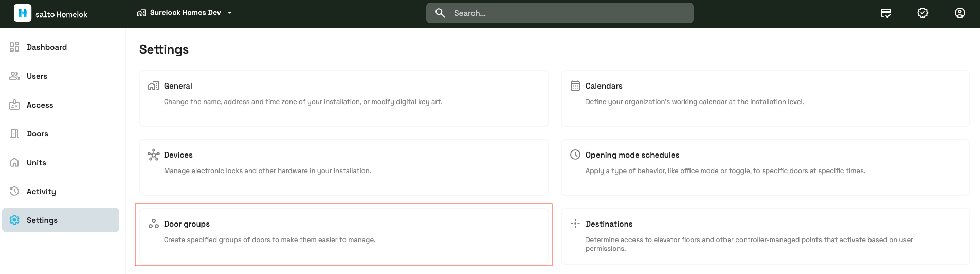Click the magnifying glass search icon

click(440, 13)
